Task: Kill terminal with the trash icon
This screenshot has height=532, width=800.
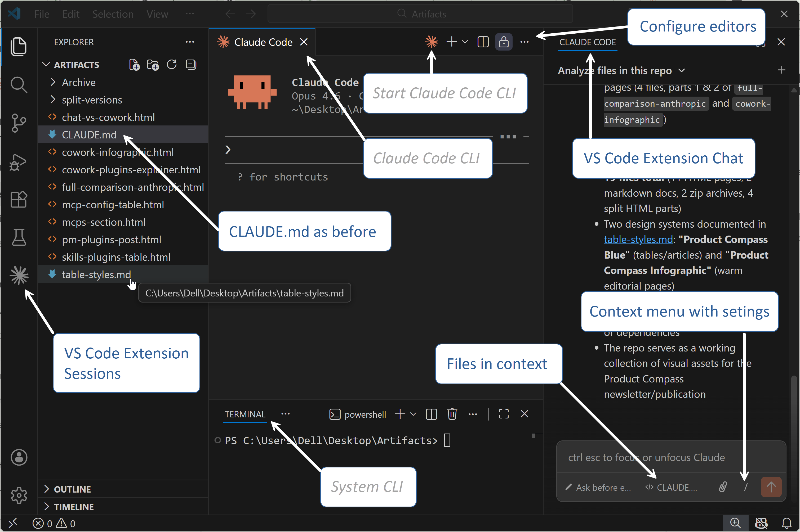Action: click(452, 414)
